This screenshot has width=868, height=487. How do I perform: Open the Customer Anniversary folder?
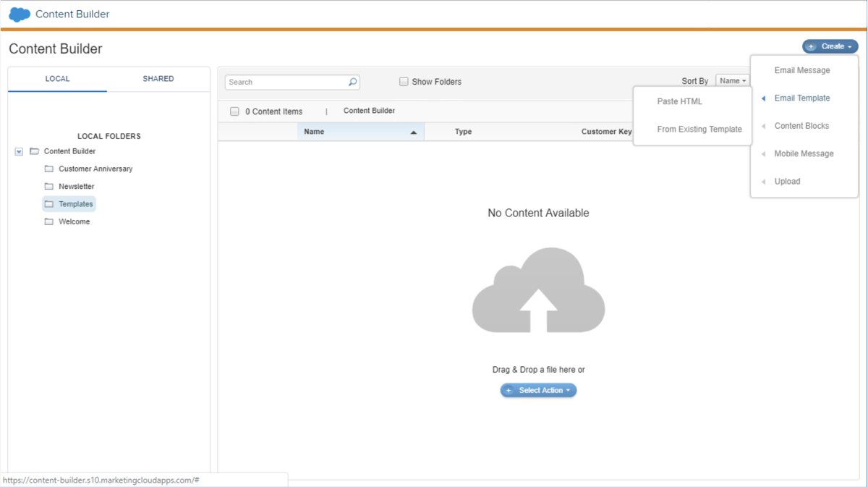coord(95,169)
